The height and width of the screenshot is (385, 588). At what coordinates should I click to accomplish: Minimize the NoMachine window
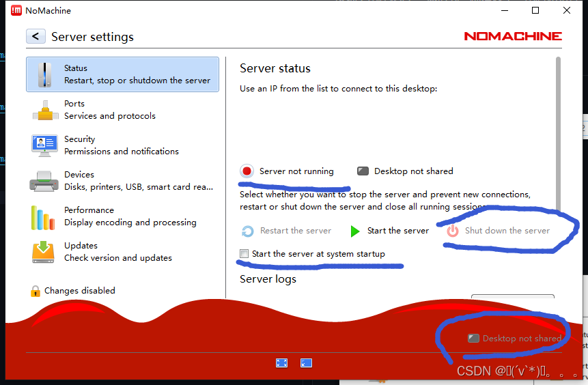click(505, 10)
